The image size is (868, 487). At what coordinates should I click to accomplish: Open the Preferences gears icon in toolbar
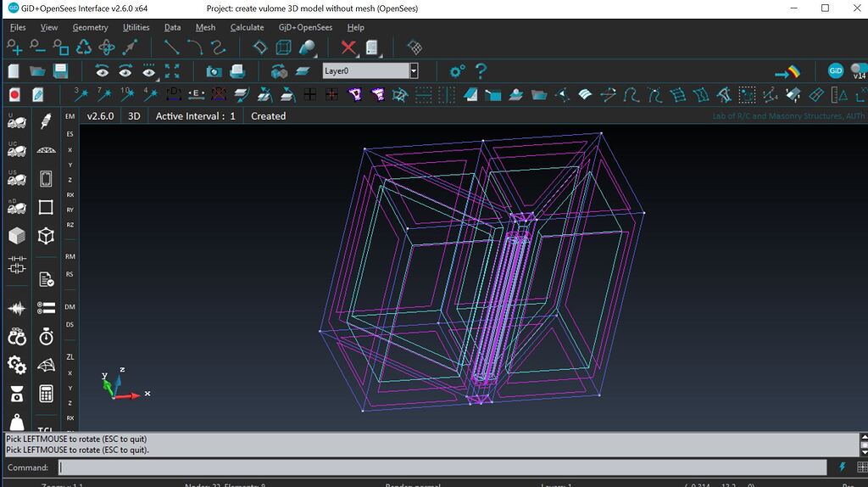click(x=457, y=71)
